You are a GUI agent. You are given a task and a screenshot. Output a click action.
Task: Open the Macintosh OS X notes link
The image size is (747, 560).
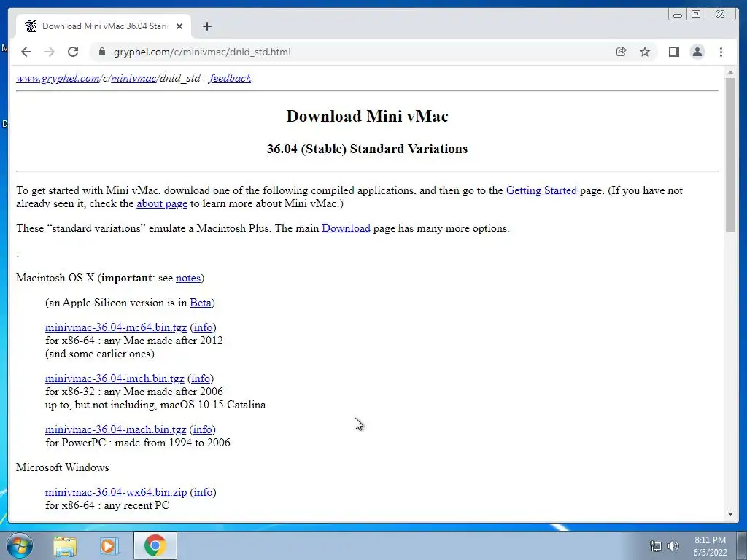click(188, 278)
